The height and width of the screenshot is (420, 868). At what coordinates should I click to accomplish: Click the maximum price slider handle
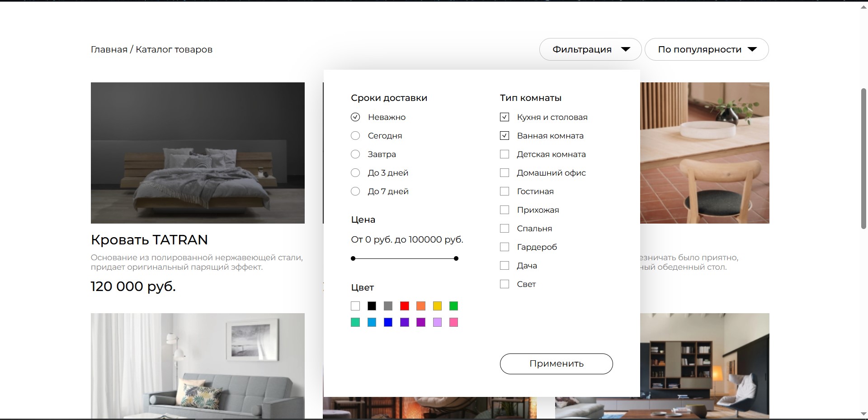click(456, 258)
